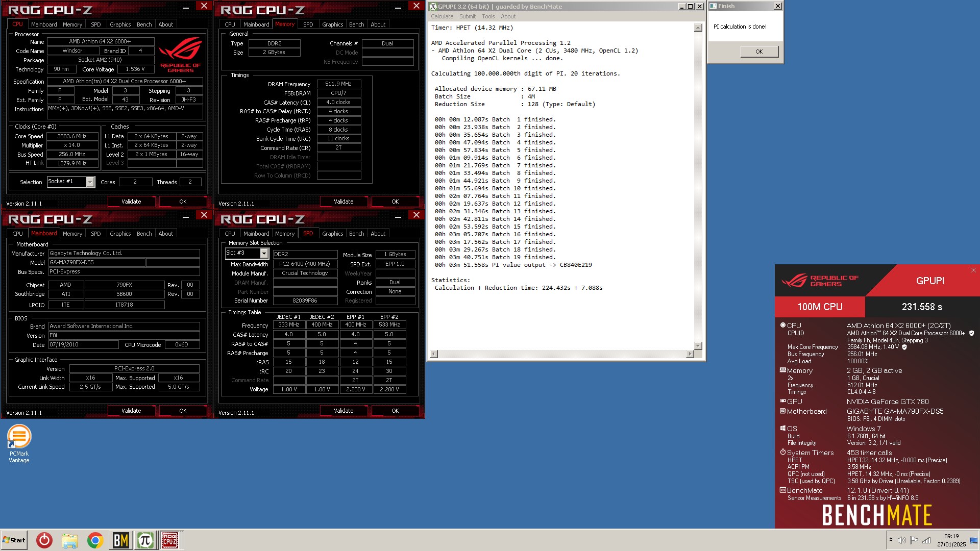Click OK in Finish dialog
Viewport: 980px width, 551px height.
tap(759, 52)
